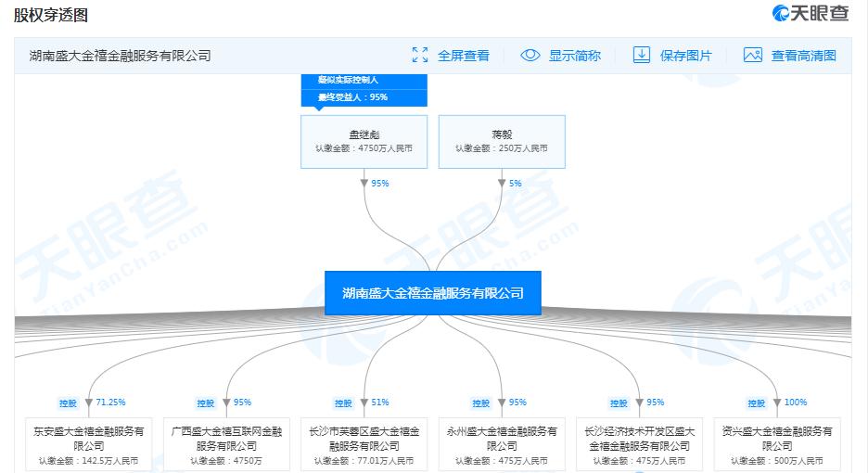Click the fullscreen view expand icon
The image size is (868, 473).
tap(419, 55)
